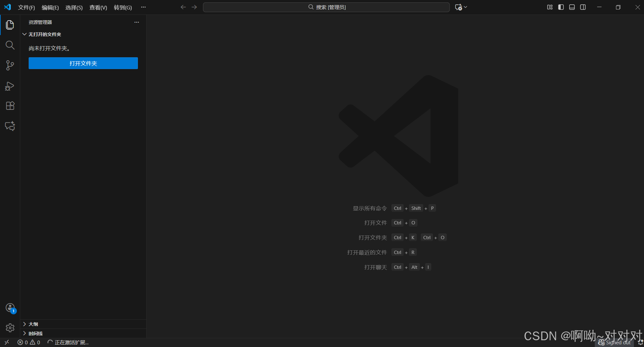Expand the Copilot chat dropdown arrow
Screen dimensions: 644x347
(x=466, y=7)
